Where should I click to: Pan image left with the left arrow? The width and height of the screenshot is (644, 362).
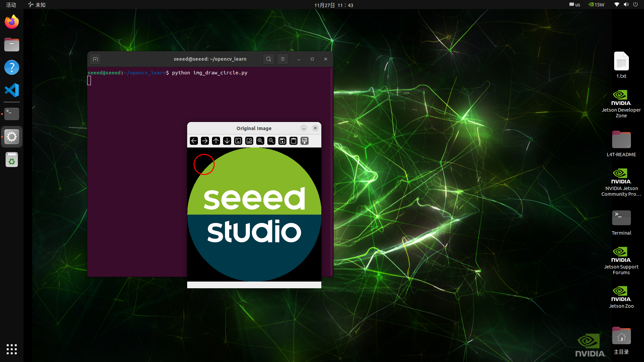(x=194, y=141)
